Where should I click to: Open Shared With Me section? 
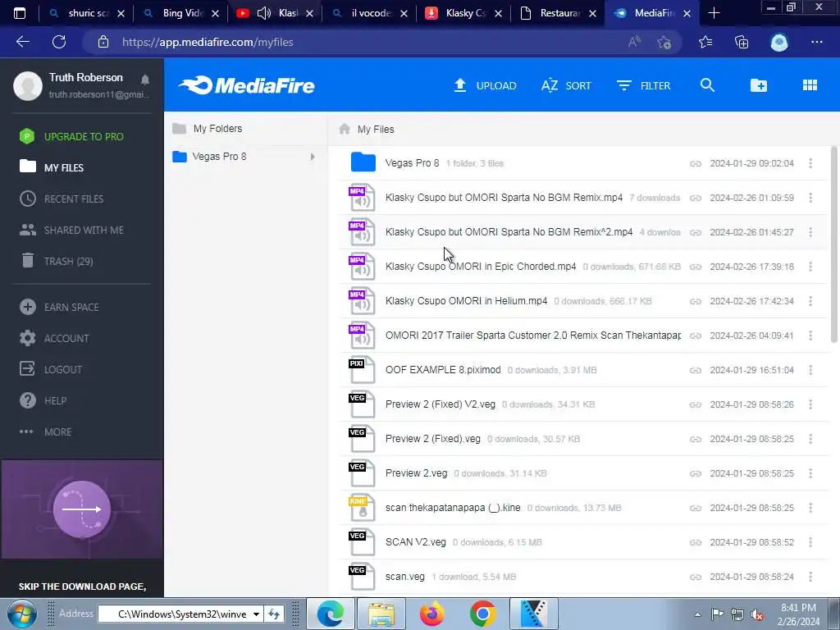[72, 230]
